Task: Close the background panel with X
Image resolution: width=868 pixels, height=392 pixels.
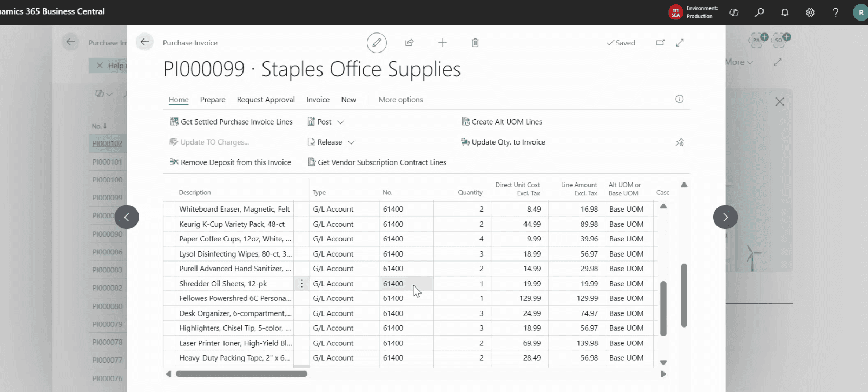Action: click(x=780, y=102)
